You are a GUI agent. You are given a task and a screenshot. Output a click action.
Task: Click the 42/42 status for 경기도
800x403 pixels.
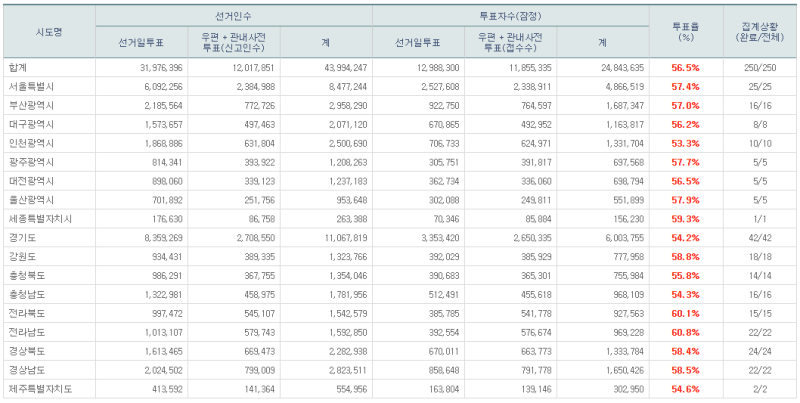click(x=760, y=238)
